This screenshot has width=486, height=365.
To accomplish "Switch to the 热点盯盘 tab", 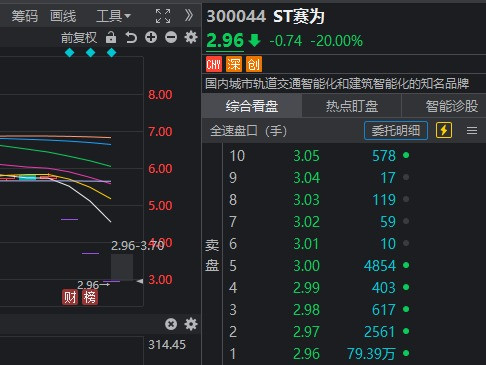I will point(352,106).
